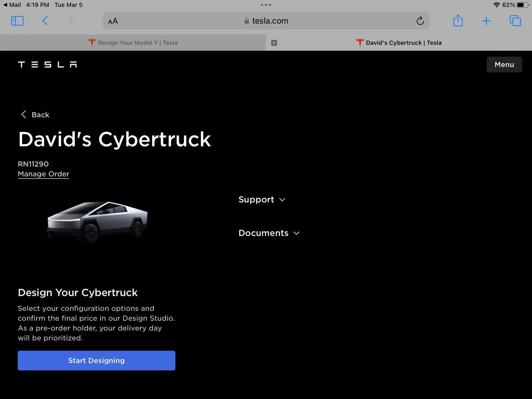Expand the Support section
The image size is (532, 399).
coord(262,199)
